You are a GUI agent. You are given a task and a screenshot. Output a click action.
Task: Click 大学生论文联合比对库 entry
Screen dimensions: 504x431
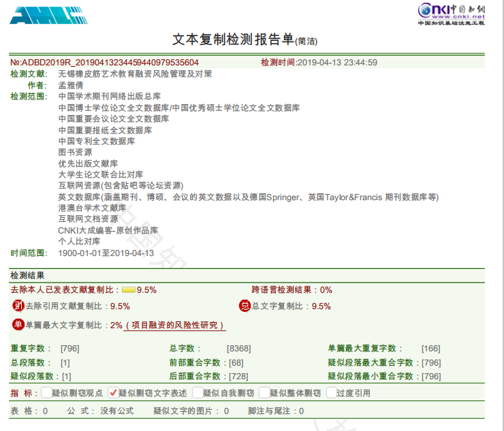(x=101, y=174)
